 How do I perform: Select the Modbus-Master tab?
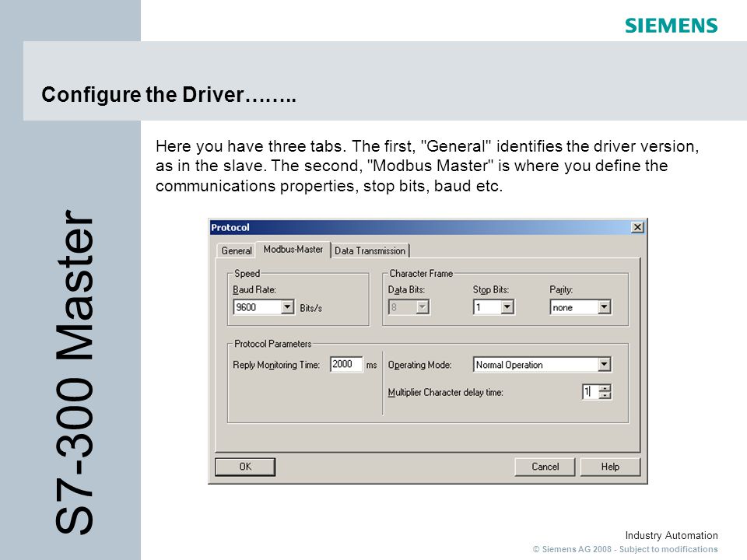point(293,249)
